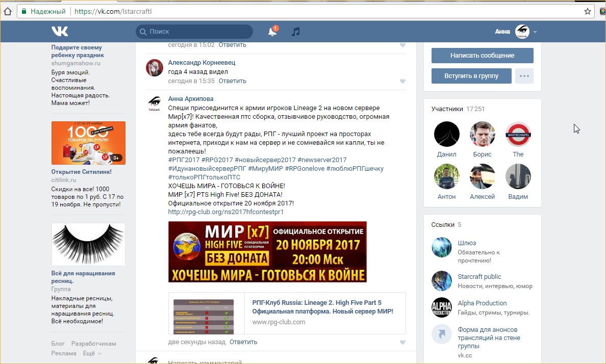
Task: Open Вадим's member avatar
Action: tap(518, 176)
